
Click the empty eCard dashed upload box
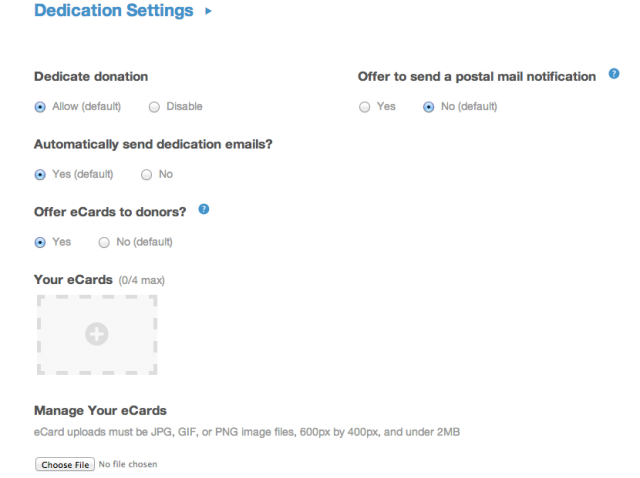97,335
